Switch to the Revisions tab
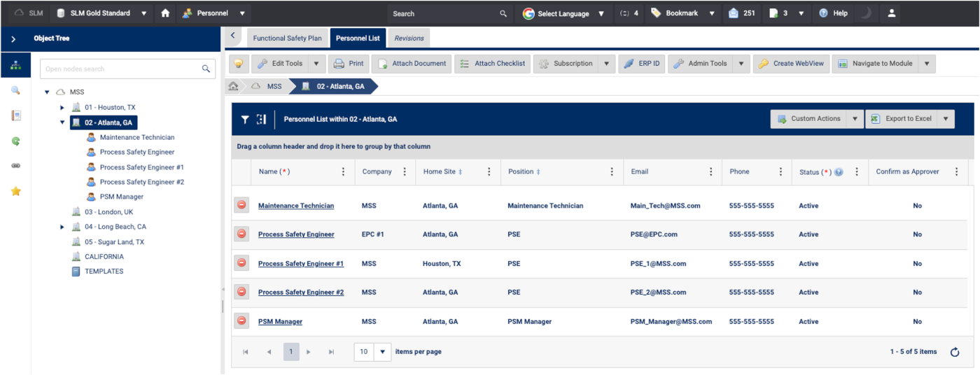 [x=409, y=38]
